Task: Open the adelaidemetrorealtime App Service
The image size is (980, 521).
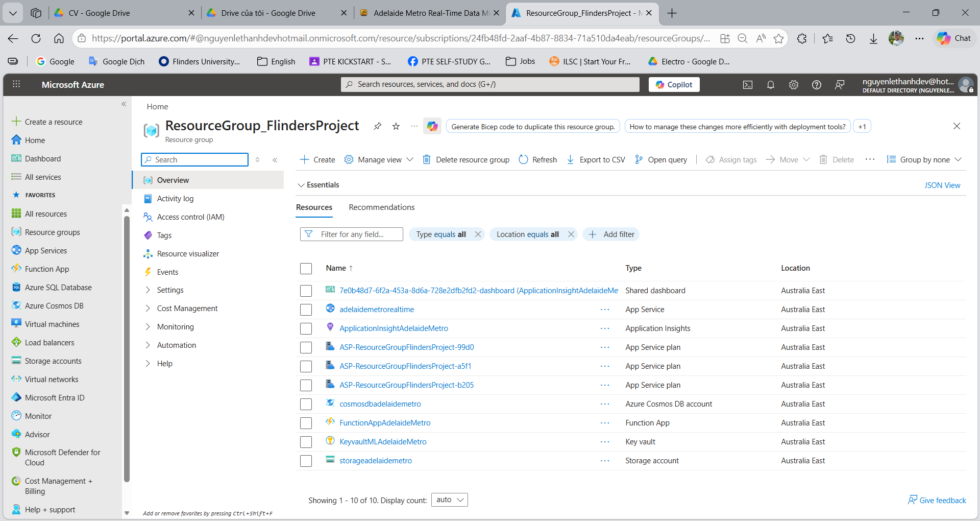Action: pos(377,309)
